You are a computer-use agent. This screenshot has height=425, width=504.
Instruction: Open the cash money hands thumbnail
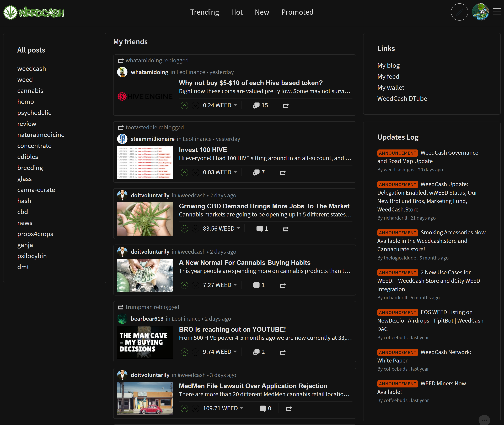(145, 275)
